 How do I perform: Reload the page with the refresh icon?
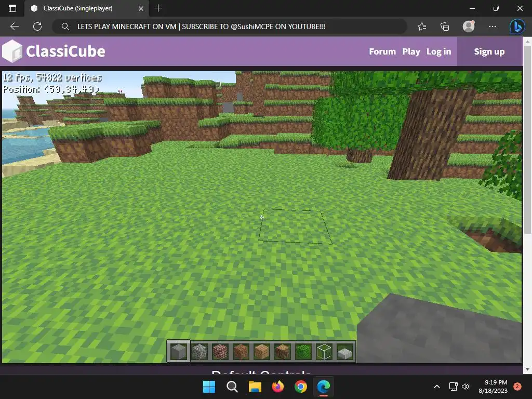point(37,26)
